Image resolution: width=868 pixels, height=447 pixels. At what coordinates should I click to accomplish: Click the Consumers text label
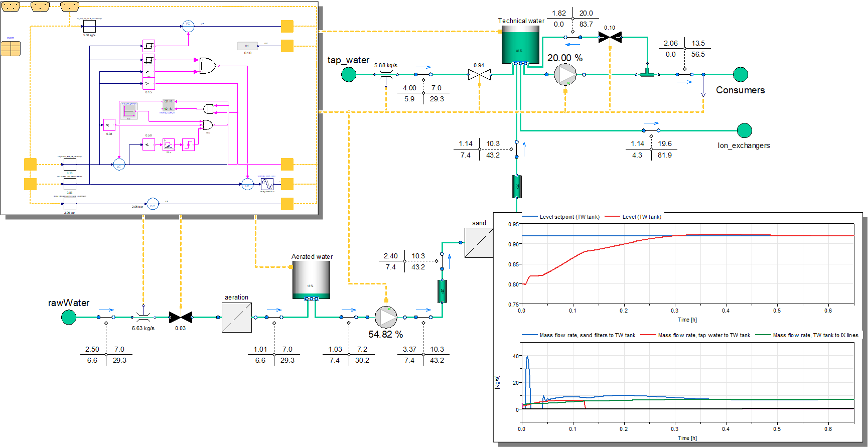click(x=740, y=90)
